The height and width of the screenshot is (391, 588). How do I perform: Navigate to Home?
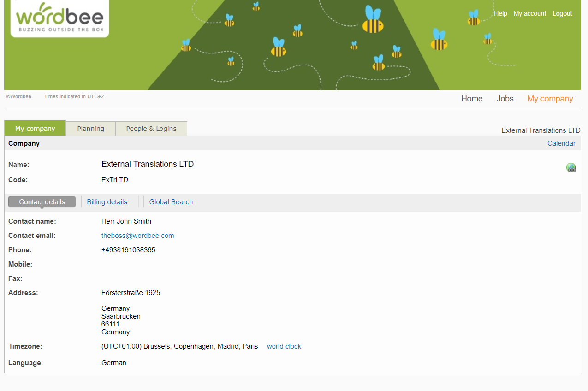[472, 99]
